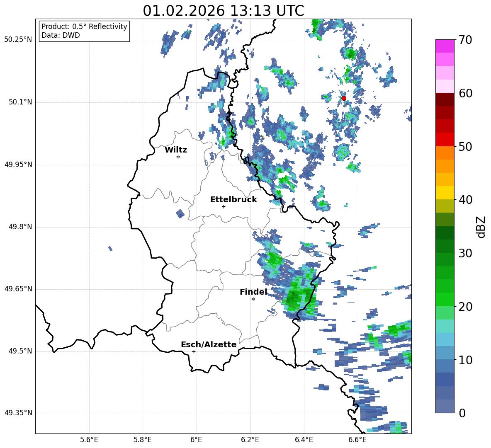The height and width of the screenshot is (448, 491).
Task: Click the Wiltz city label
Action: 176,150
